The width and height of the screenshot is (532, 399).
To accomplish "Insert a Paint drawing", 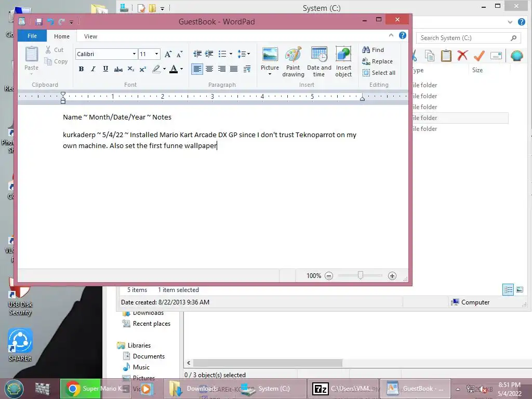I will 293,61.
